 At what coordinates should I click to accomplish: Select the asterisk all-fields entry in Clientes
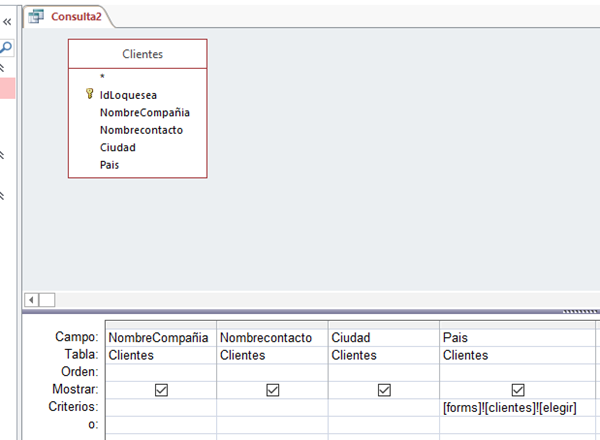click(102, 77)
